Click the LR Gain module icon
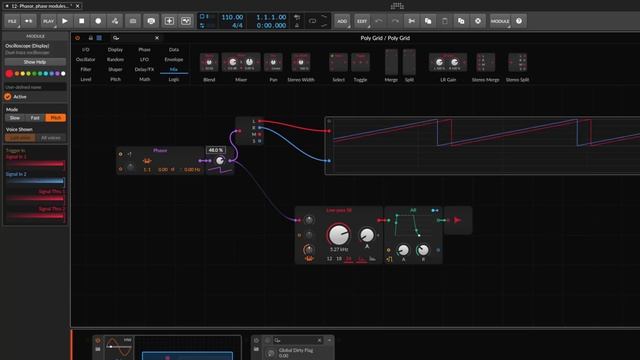The image size is (640, 360). [x=448, y=62]
